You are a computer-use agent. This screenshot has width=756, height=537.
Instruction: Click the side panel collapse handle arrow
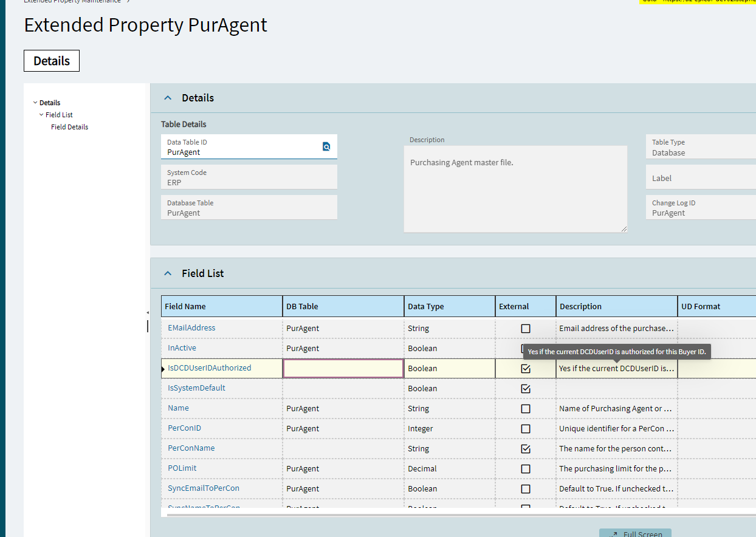[x=148, y=313]
